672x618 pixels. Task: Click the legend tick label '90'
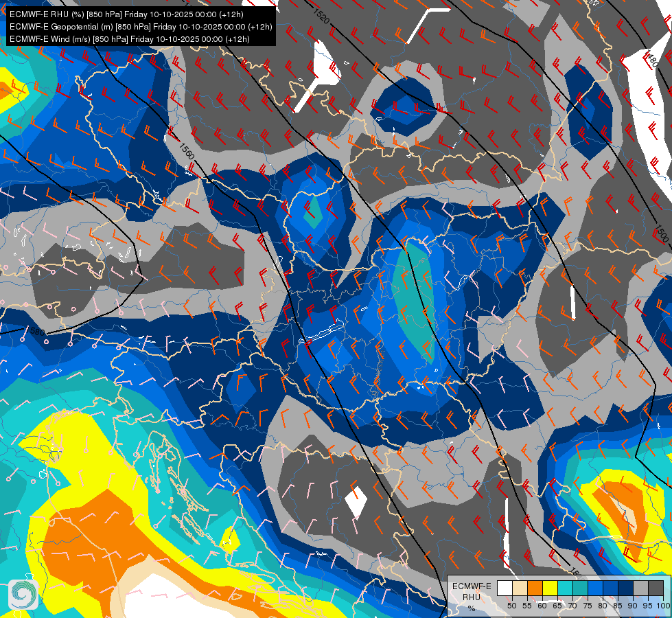click(x=633, y=606)
